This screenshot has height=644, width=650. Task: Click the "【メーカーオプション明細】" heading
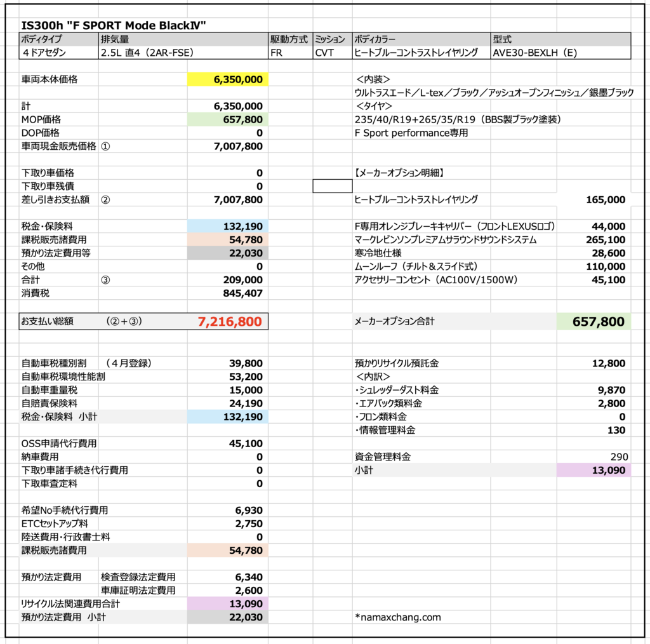tap(399, 173)
